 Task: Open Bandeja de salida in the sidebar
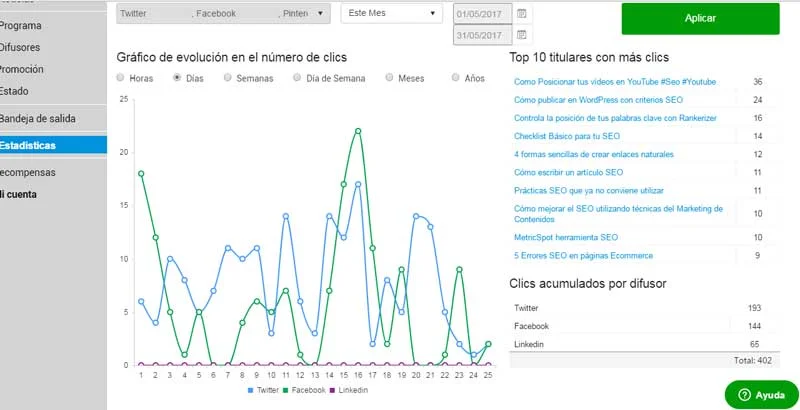coord(37,118)
